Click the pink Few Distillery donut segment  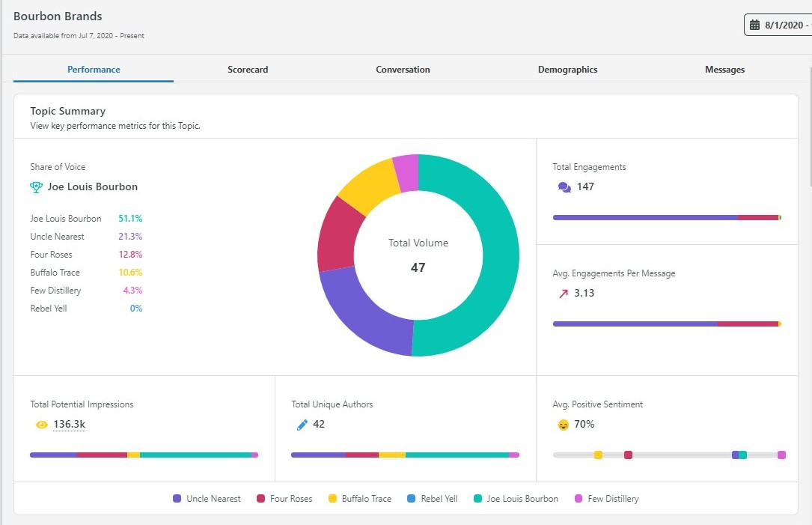(x=406, y=172)
